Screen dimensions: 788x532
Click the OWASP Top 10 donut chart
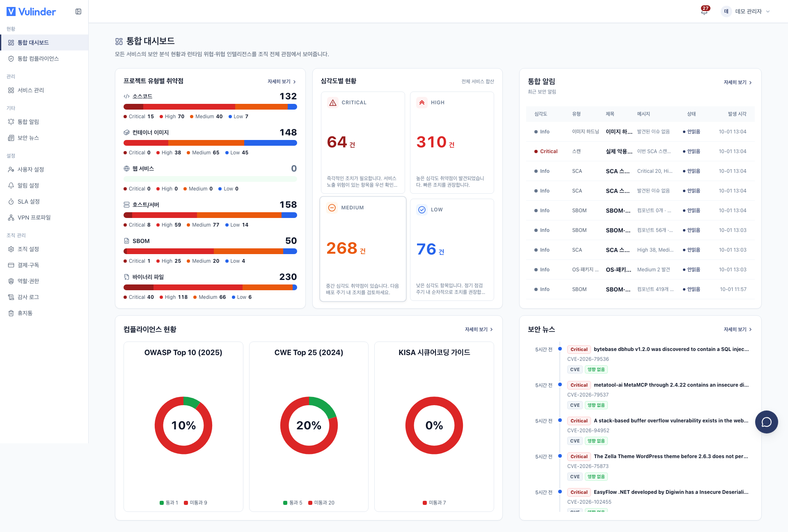[x=183, y=425]
